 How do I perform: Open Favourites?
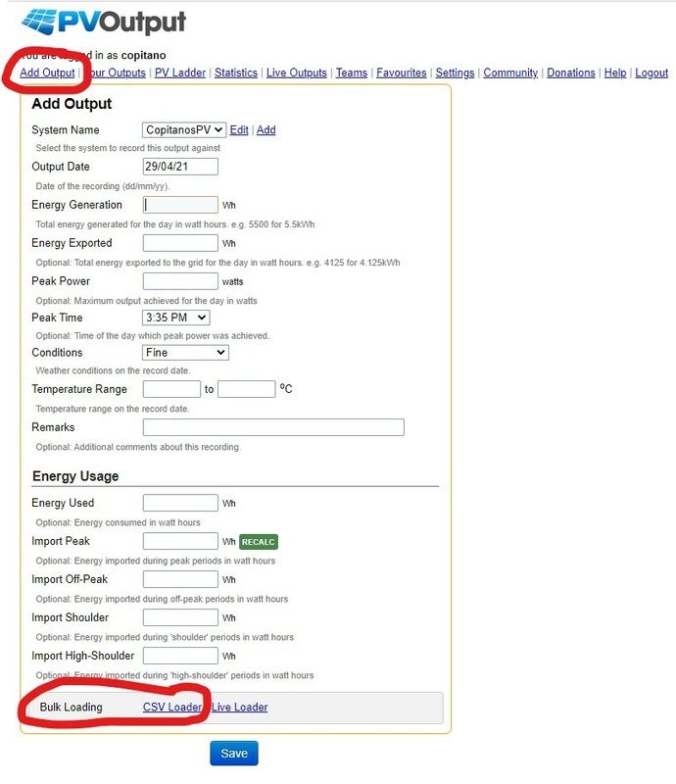pyautogui.click(x=402, y=73)
